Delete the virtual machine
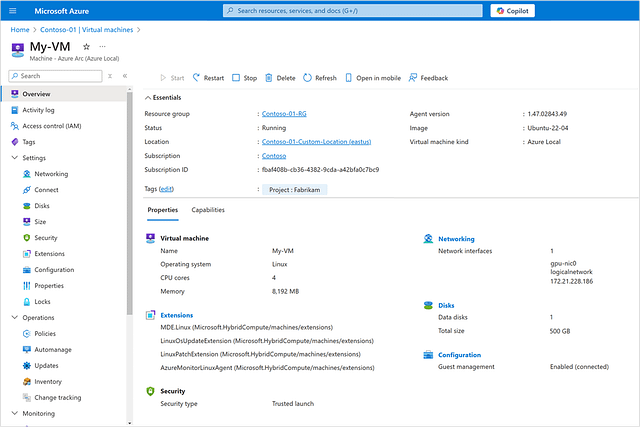Image resolution: width=640 pixels, height=427 pixels. tap(280, 78)
